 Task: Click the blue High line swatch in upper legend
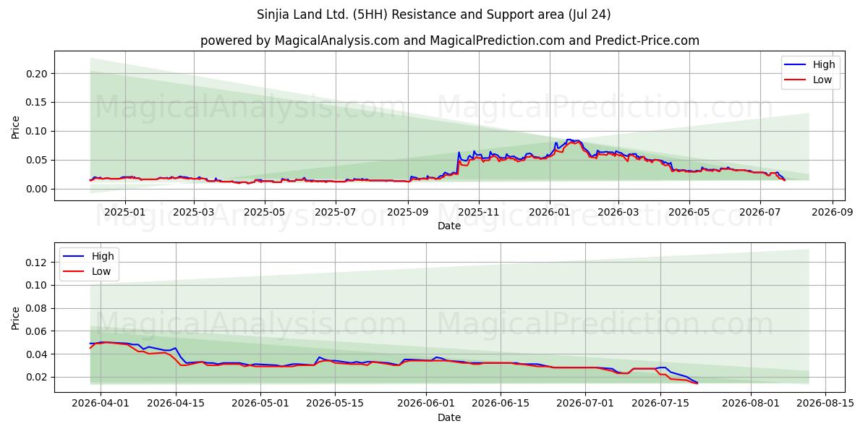coord(796,65)
